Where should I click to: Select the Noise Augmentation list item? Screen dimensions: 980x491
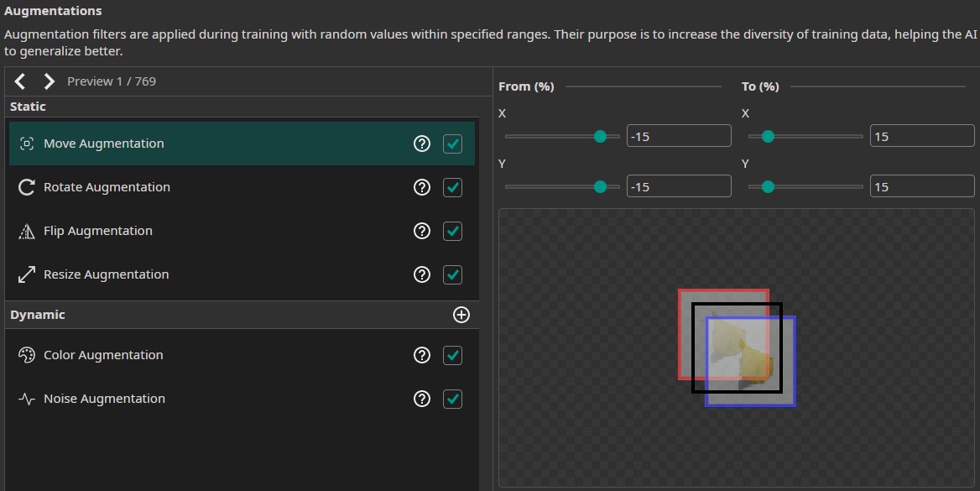[x=104, y=399]
